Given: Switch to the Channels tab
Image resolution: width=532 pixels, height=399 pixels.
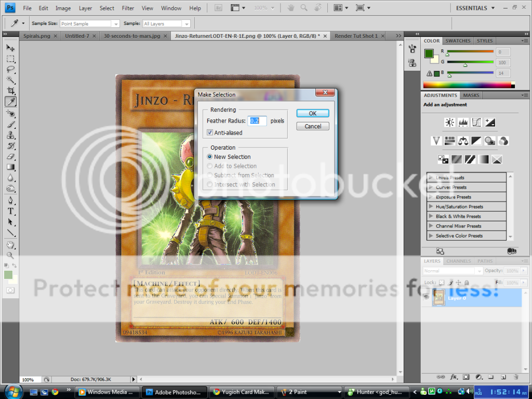Looking at the screenshot, I should click(458, 261).
